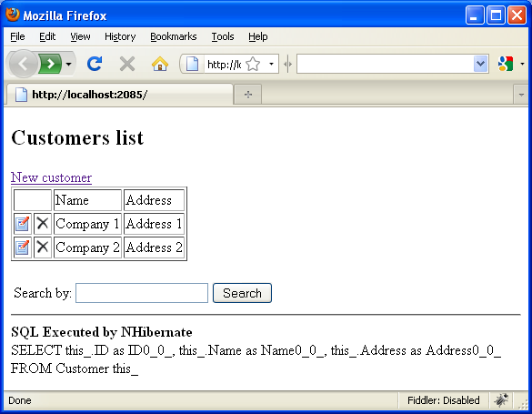
Task: Edit Company 2 using the edit icon
Action: click(x=23, y=247)
